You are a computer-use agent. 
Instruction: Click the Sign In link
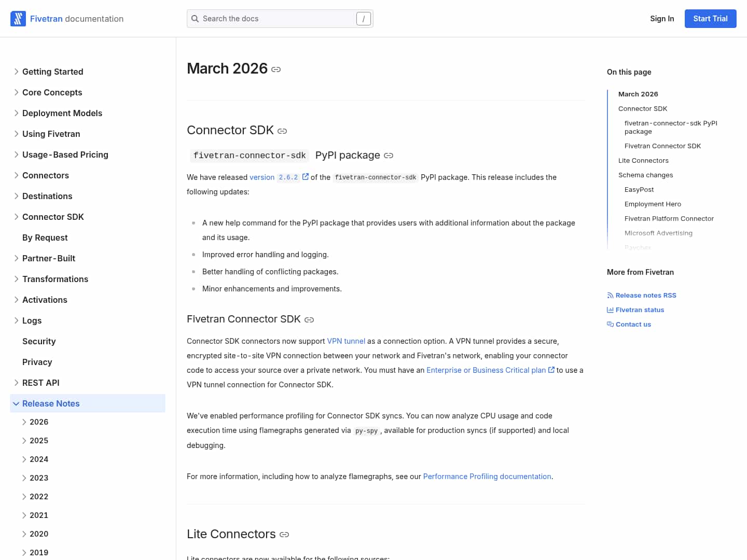pyautogui.click(x=662, y=19)
